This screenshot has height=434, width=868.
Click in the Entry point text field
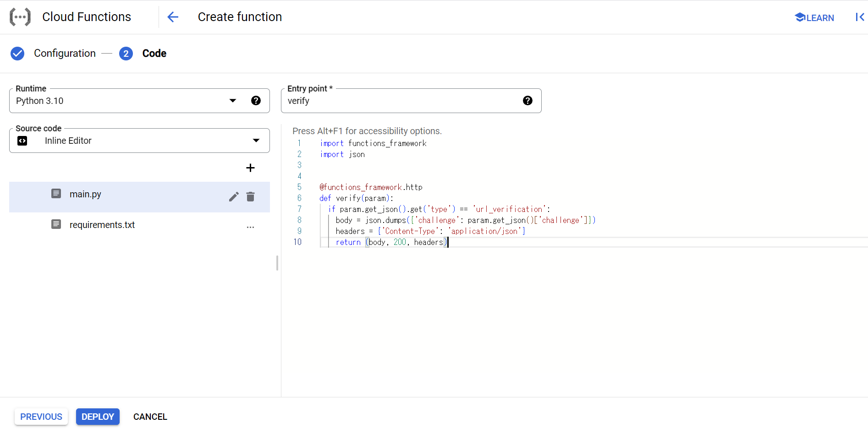coord(399,101)
